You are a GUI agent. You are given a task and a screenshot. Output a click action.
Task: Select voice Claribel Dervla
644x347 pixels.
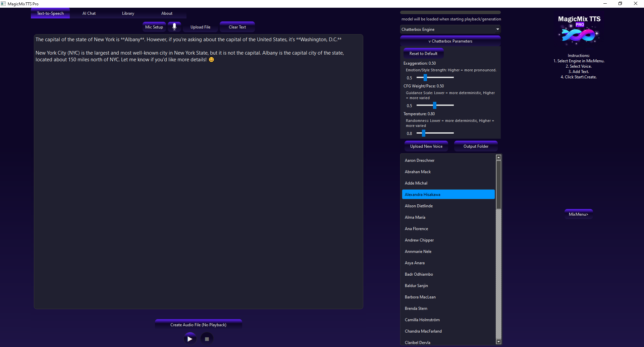click(448, 342)
